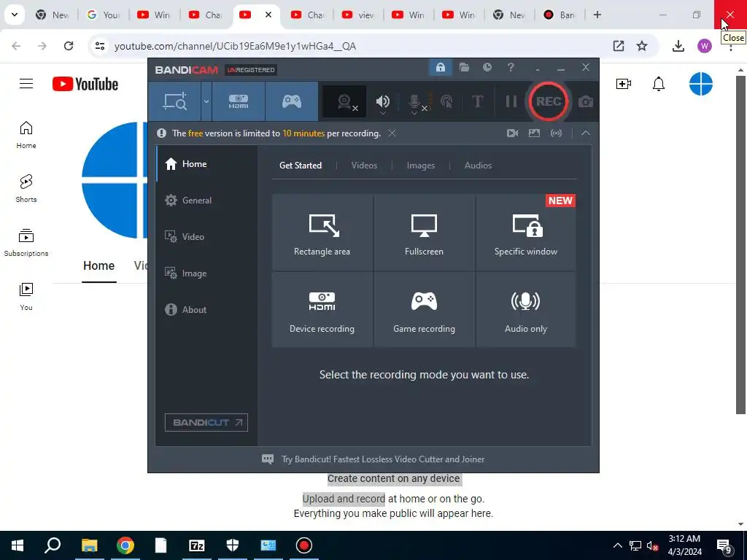Open Image settings in Bandicam sidebar
747x560 pixels.
pyautogui.click(x=206, y=273)
